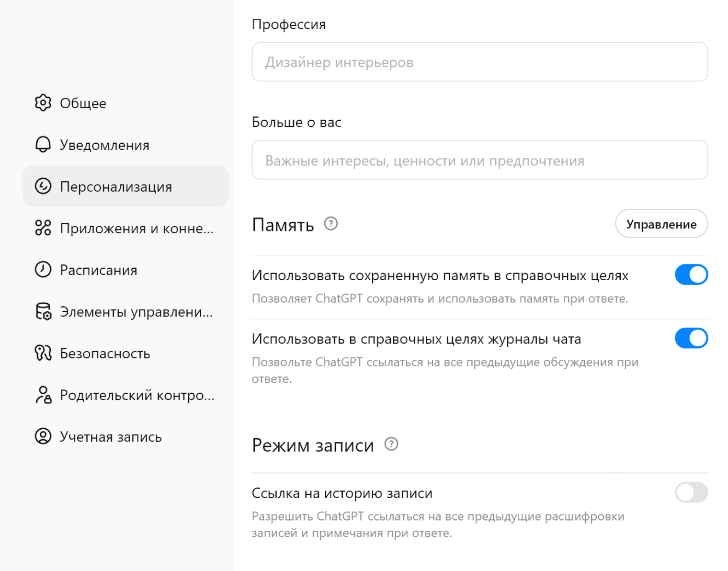The height and width of the screenshot is (571, 728).
Task: Click the Учетная запись settings entry
Action: tap(111, 436)
